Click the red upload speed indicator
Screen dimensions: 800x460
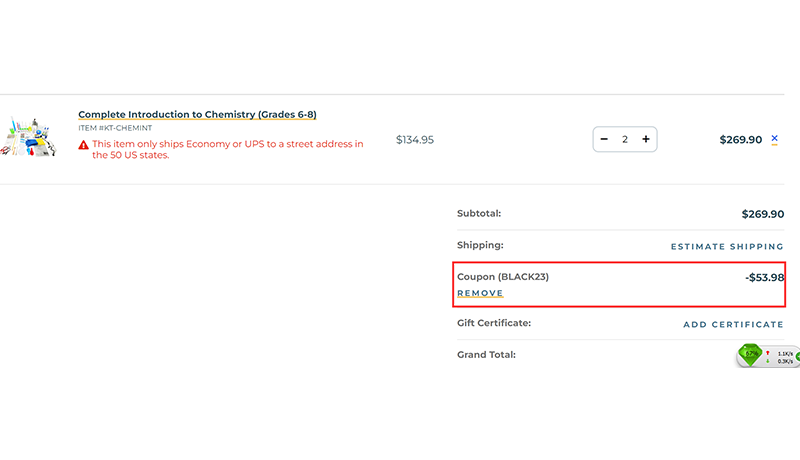[x=768, y=353]
